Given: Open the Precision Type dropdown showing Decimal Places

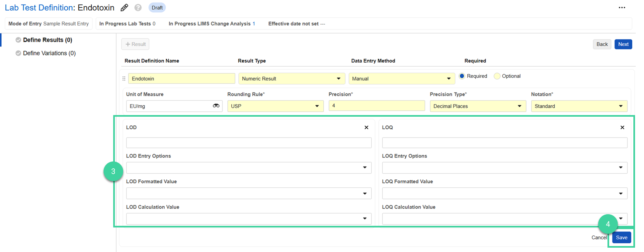Looking at the screenshot, I should point(478,106).
